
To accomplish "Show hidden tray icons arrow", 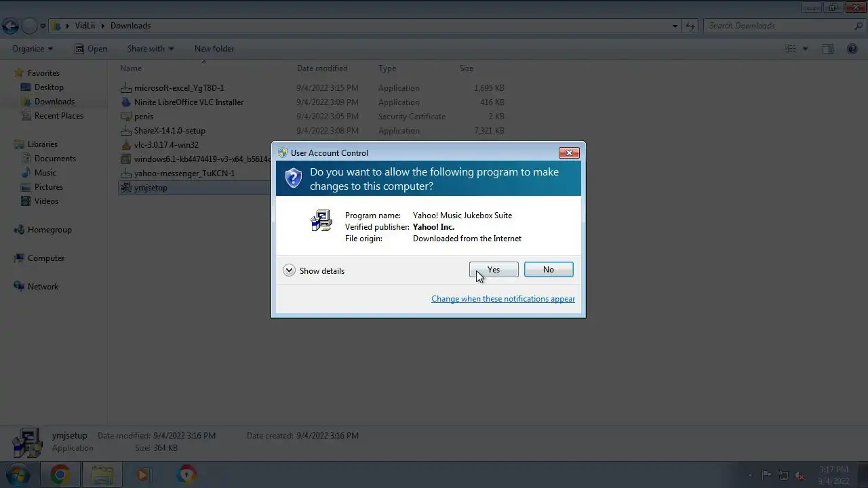I will click(749, 475).
